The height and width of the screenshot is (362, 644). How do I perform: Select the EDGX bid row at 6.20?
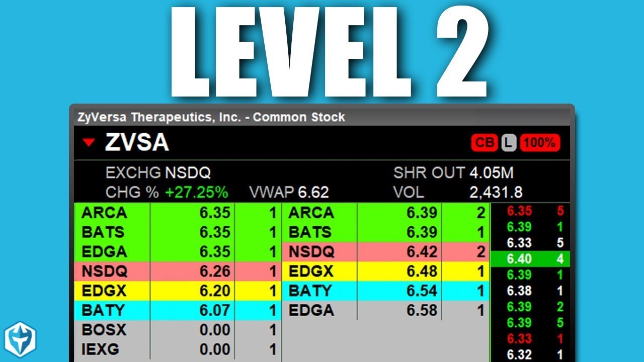click(178, 291)
